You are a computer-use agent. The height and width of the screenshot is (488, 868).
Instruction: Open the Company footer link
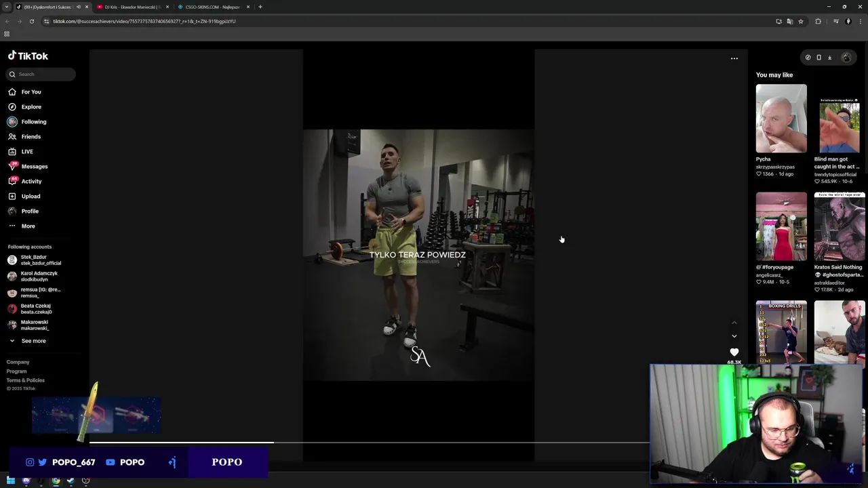point(18,362)
